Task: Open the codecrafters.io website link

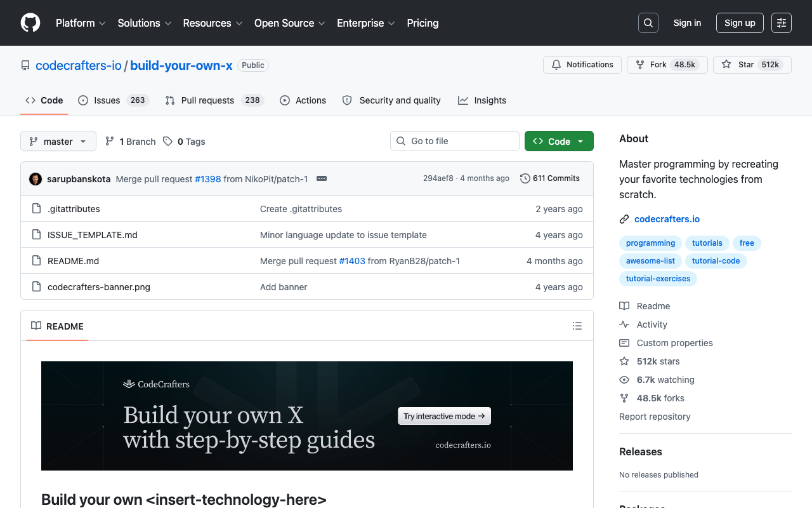Action: coord(667,219)
